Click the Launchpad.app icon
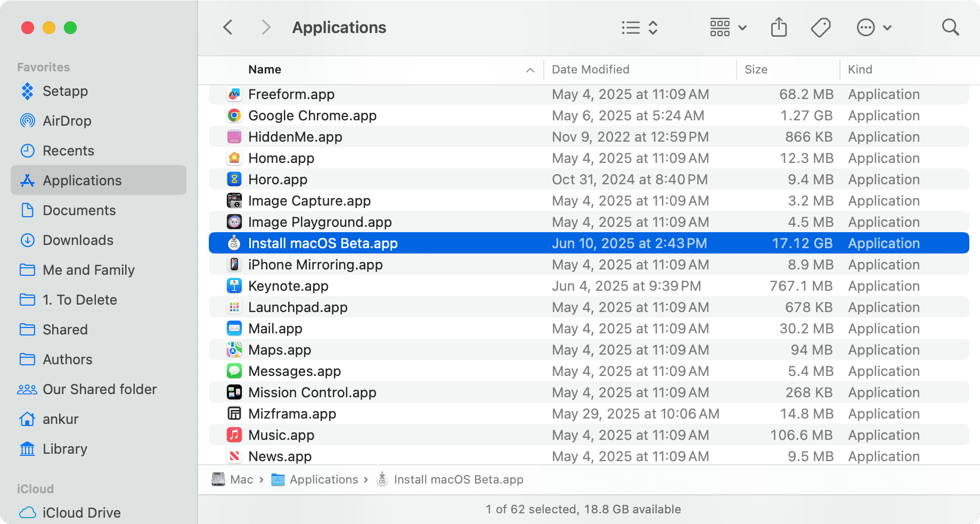 [x=234, y=307]
